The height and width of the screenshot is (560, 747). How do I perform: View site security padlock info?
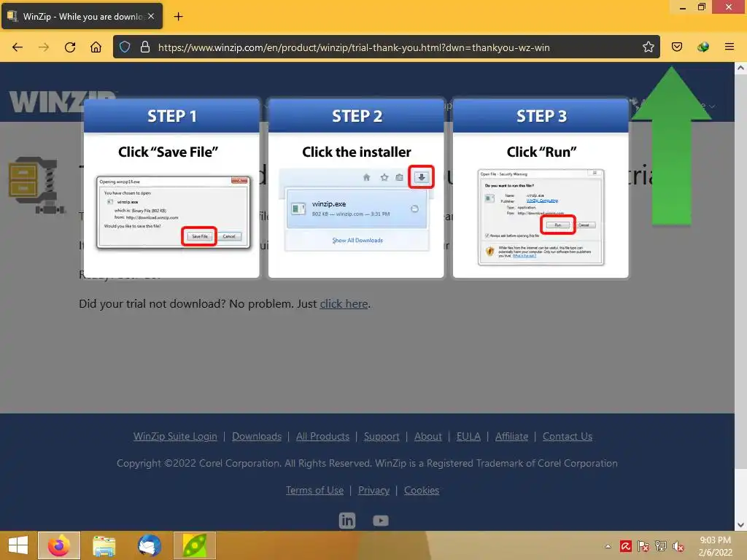pos(145,47)
